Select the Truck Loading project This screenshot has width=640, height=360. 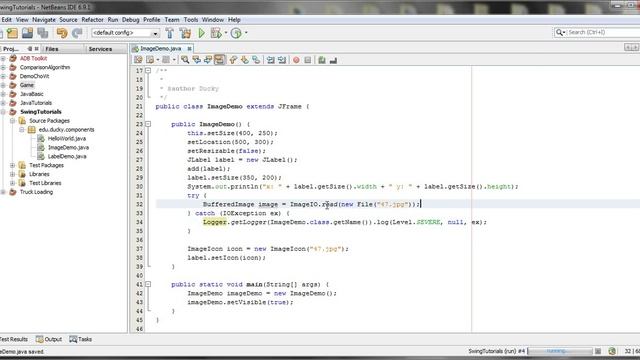(36, 192)
